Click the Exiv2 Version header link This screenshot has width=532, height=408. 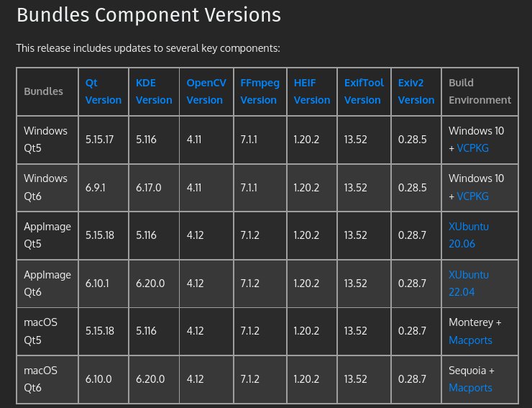coord(416,91)
